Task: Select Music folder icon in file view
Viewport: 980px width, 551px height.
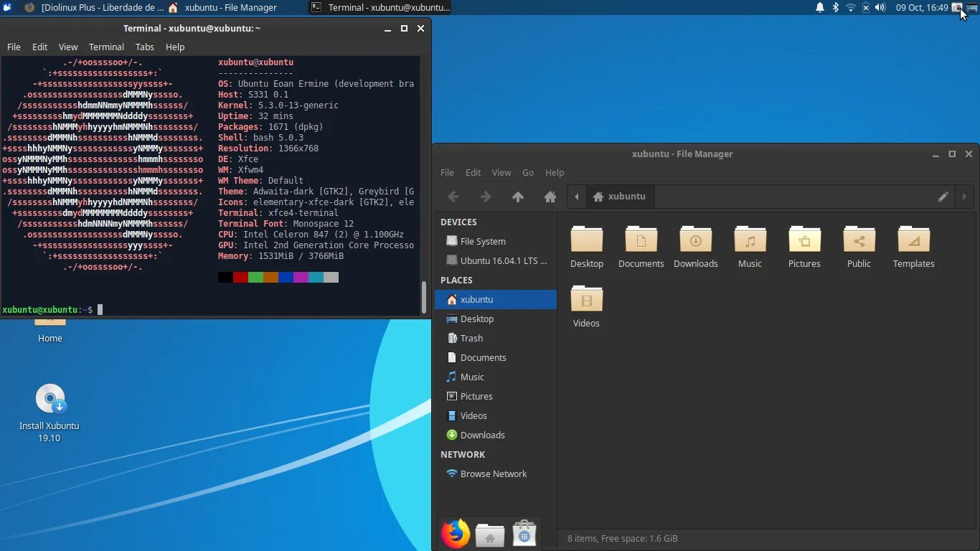Action: coord(750,239)
